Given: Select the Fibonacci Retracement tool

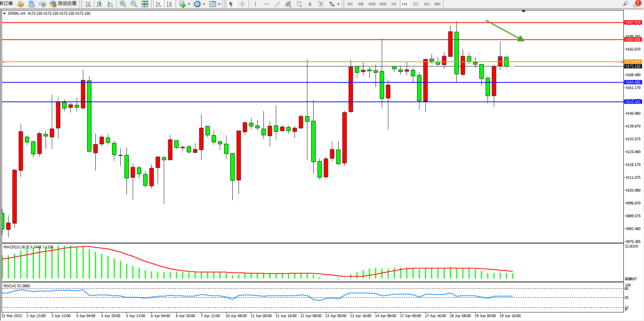Looking at the screenshot, I should pos(299,4).
